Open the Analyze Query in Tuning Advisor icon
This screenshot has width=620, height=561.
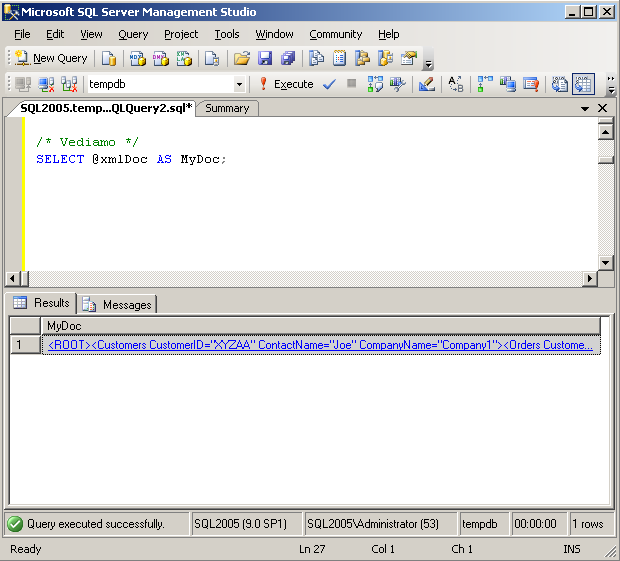pos(398,84)
